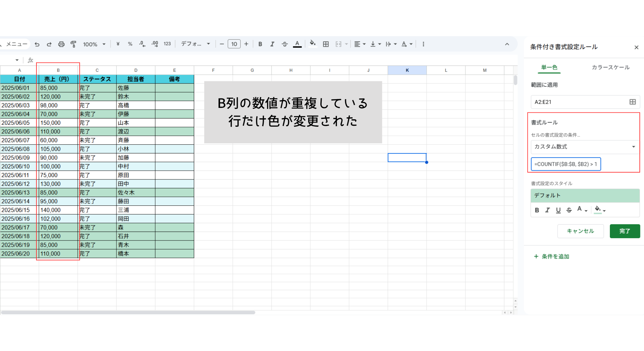Select column K header
Image resolution: width=644 pixels, height=351 pixels.
coord(407,70)
